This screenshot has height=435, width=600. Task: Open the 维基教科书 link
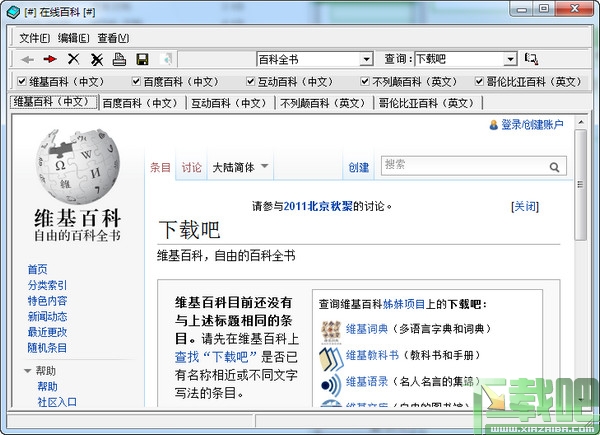pyautogui.click(x=372, y=355)
